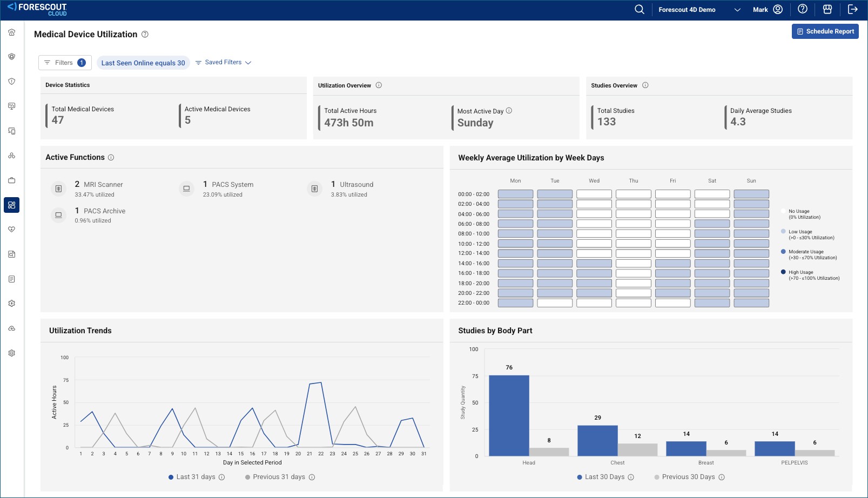Expand the Saved Filters dropdown
This screenshot has height=498, width=868.
pos(223,63)
